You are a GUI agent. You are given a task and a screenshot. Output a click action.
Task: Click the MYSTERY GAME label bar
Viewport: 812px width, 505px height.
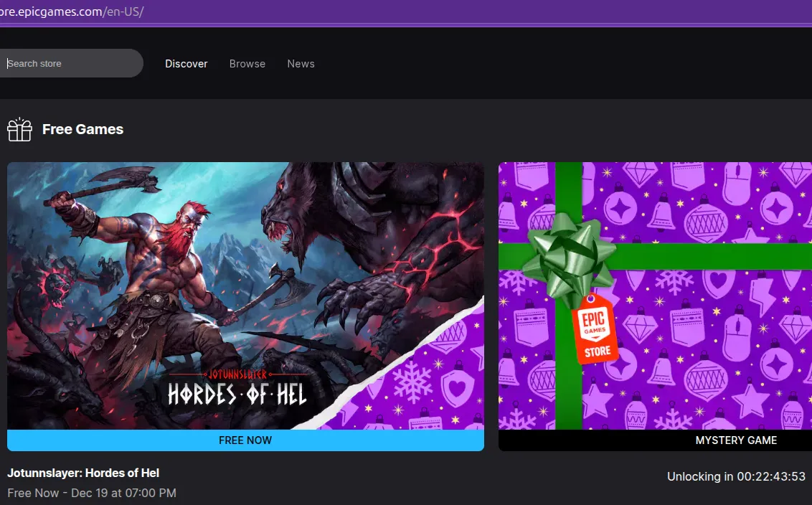[x=655, y=440]
